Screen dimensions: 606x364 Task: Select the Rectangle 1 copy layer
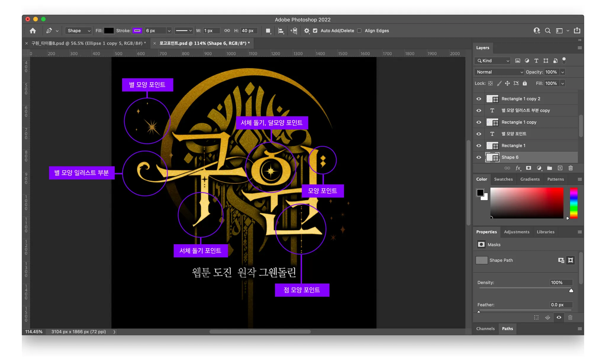click(x=519, y=122)
